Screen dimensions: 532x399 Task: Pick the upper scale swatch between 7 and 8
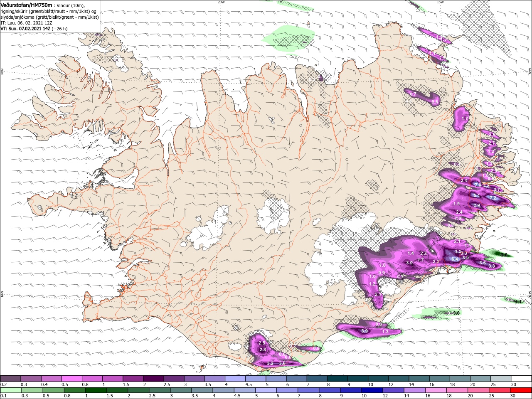(x=316, y=379)
